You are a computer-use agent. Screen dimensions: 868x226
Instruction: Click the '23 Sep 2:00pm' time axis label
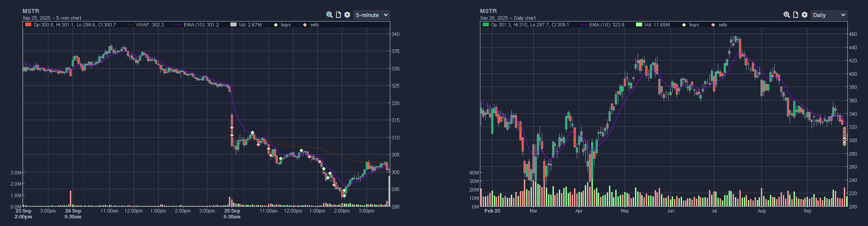(x=23, y=213)
